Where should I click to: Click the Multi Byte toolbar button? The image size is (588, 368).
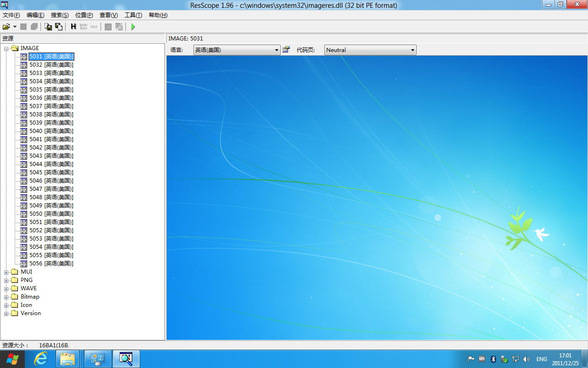click(x=84, y=27)
